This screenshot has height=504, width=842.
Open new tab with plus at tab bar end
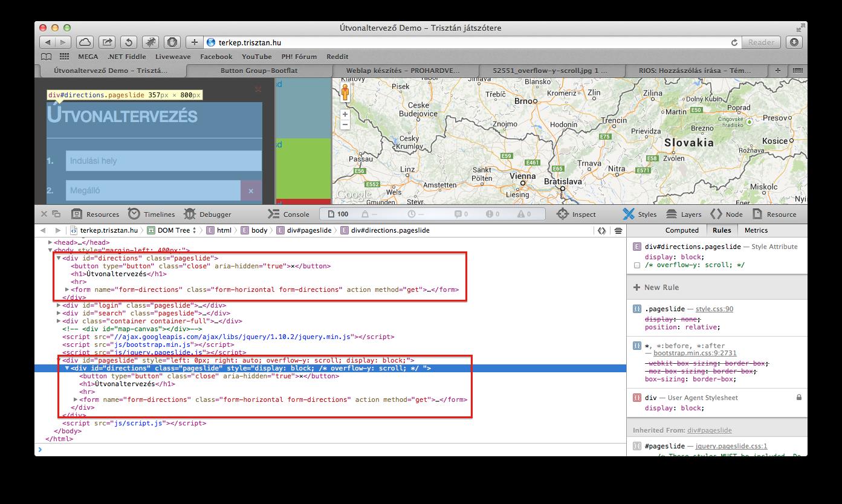pyautogui.click(x=778, y=71)
